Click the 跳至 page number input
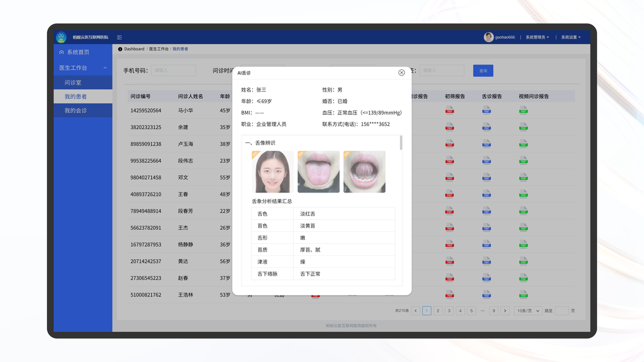Screen dimensions: 644x362 [x=561, y=311]
